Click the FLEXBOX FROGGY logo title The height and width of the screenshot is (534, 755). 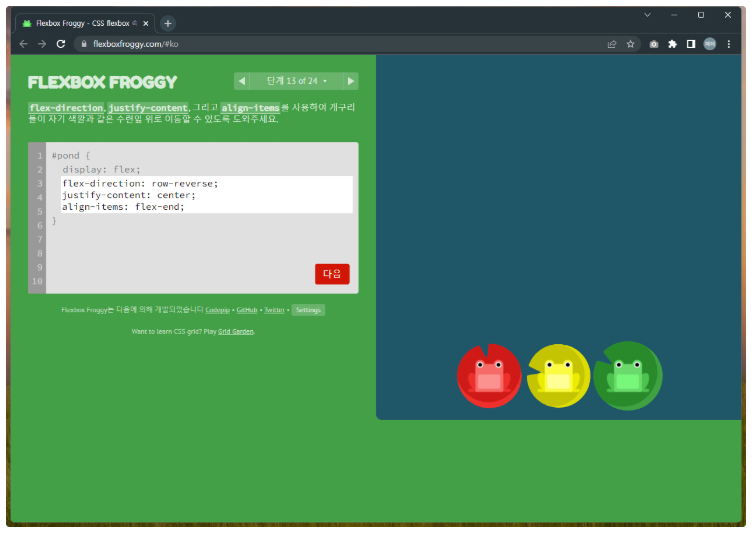[x=103, y=82]
